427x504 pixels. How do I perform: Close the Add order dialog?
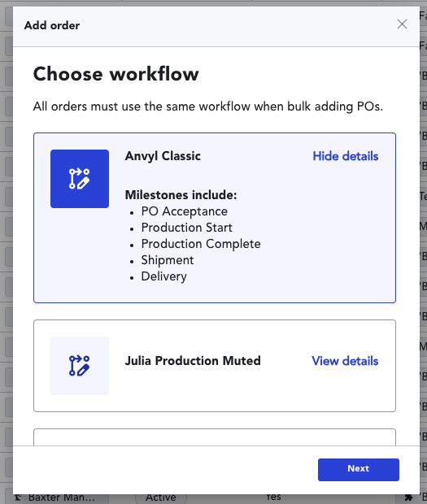tap(402, 24)
